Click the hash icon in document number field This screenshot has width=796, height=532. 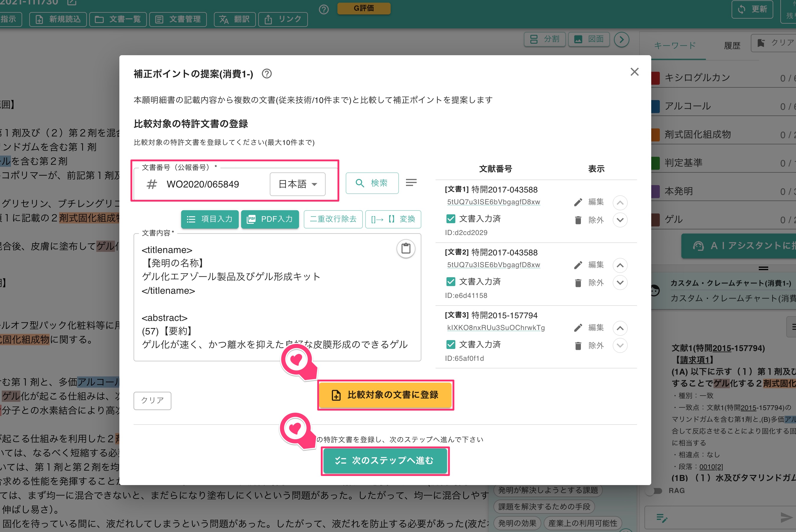tap(152, 184)
